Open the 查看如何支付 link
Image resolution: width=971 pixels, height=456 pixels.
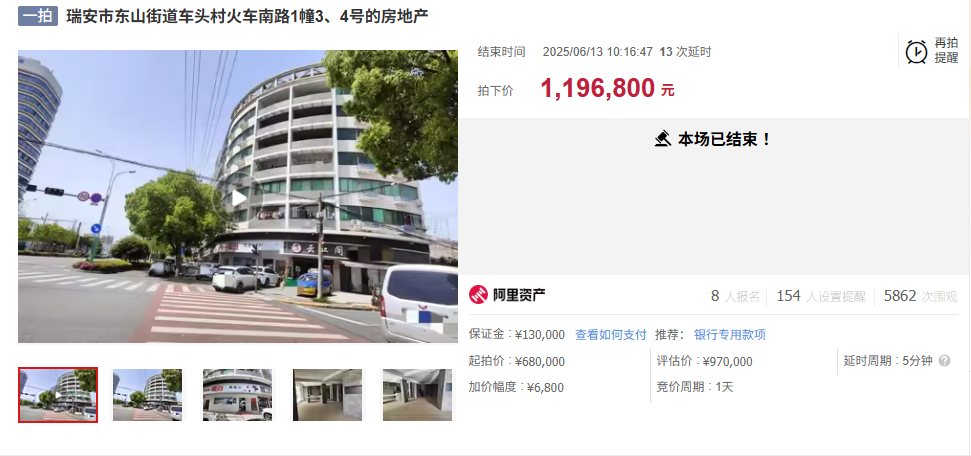point(611,335)
